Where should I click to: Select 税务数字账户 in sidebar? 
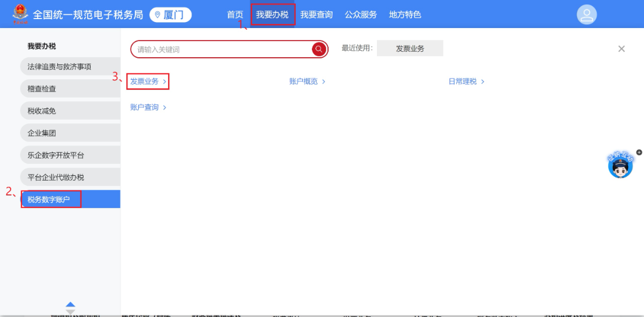70,200
